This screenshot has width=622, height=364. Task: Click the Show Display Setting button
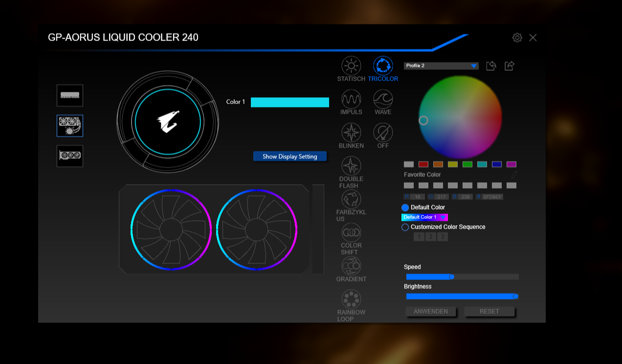(x=290, y=156)
